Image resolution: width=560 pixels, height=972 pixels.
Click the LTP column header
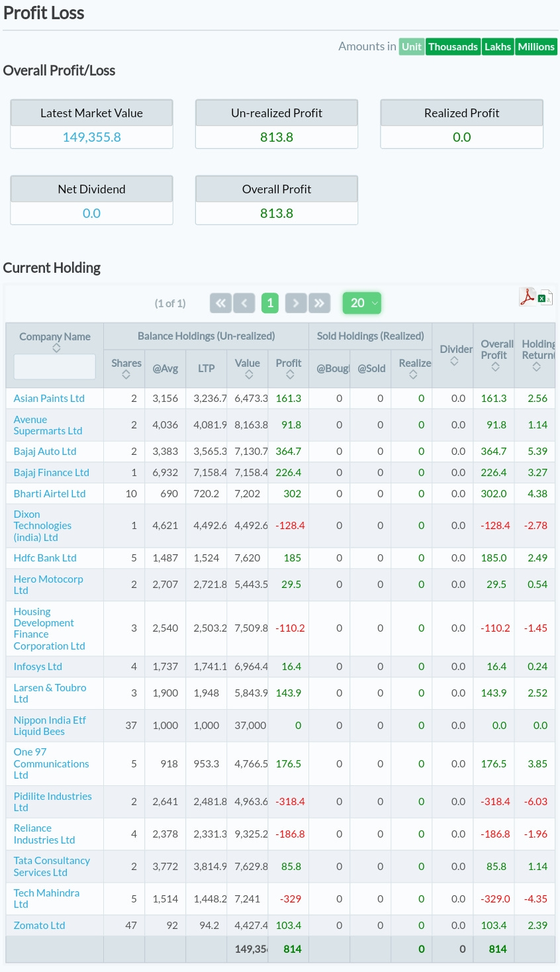point(207,369)
